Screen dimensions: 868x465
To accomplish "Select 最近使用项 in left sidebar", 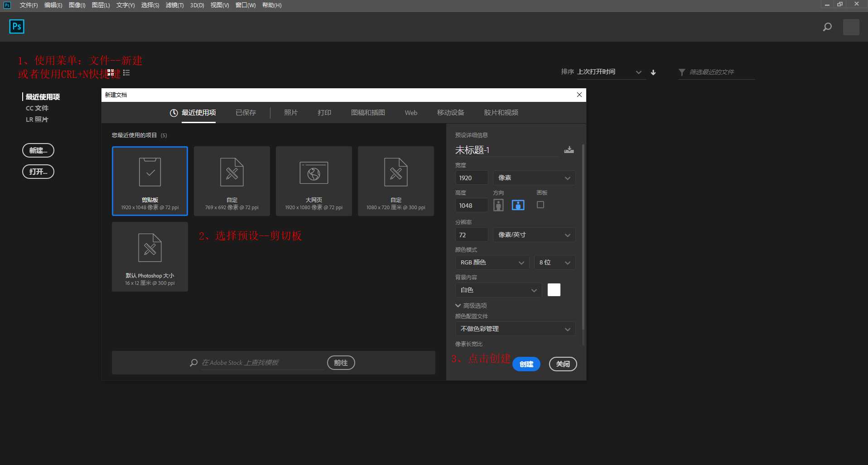I will click(x=43, y=97).
